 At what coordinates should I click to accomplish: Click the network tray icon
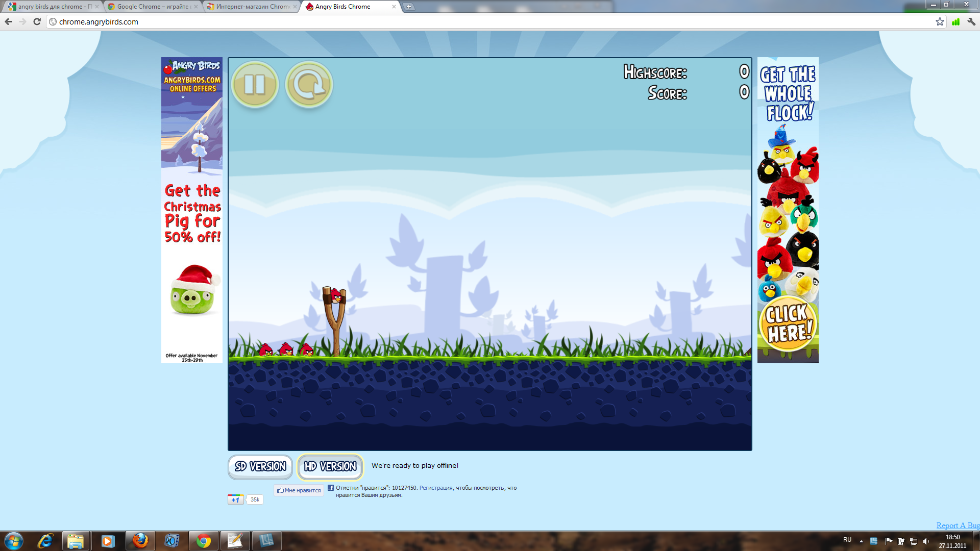tap(914, 541)
